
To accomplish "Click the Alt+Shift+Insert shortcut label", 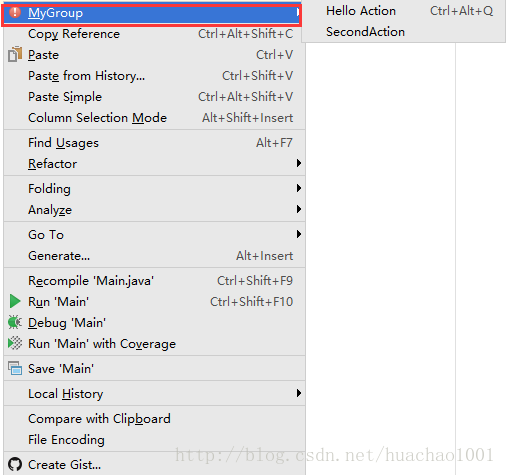I will [x=248, y=118].
